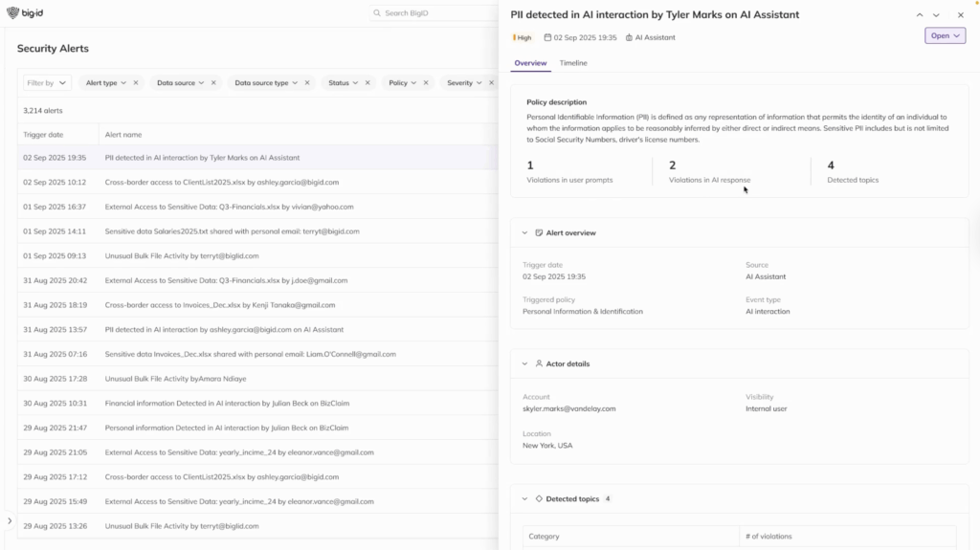Collapse the Detected topics section
Screen dimensions: 980x550
pyautogui.click(x=524, y=498)
